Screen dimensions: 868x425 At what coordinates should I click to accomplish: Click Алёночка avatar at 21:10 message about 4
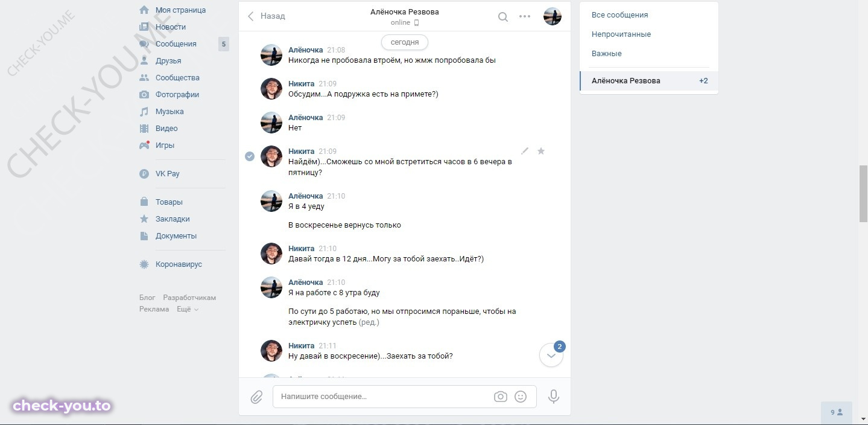coord(271,201)
